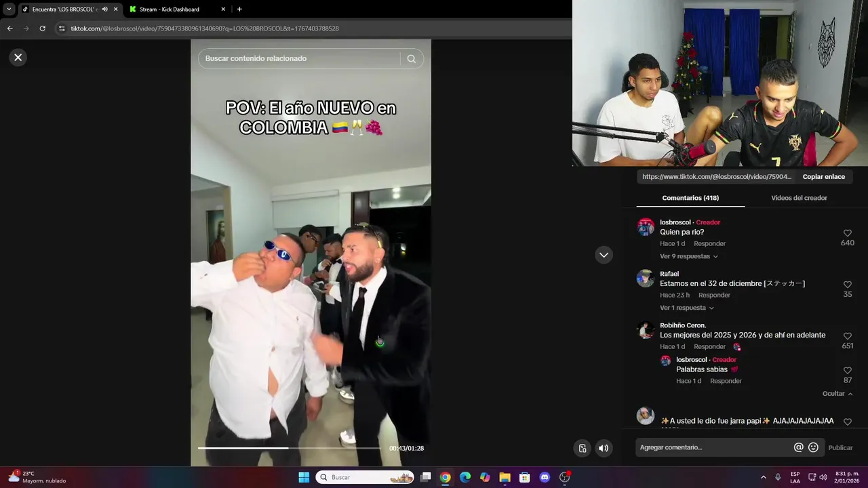Click the 'Copiar enlace' button
The image size is (868, 488).
coord(823,177)
